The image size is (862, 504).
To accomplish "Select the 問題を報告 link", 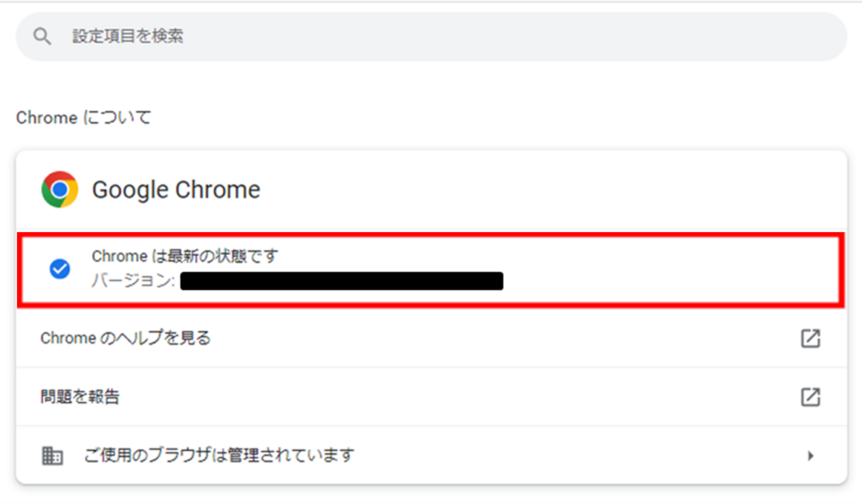I will click(x=80, y=397).
